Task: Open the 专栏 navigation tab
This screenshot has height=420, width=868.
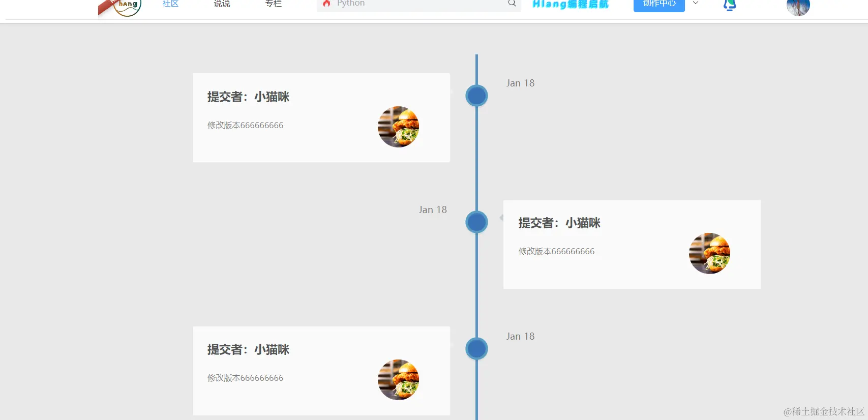Action: (274, 4)
